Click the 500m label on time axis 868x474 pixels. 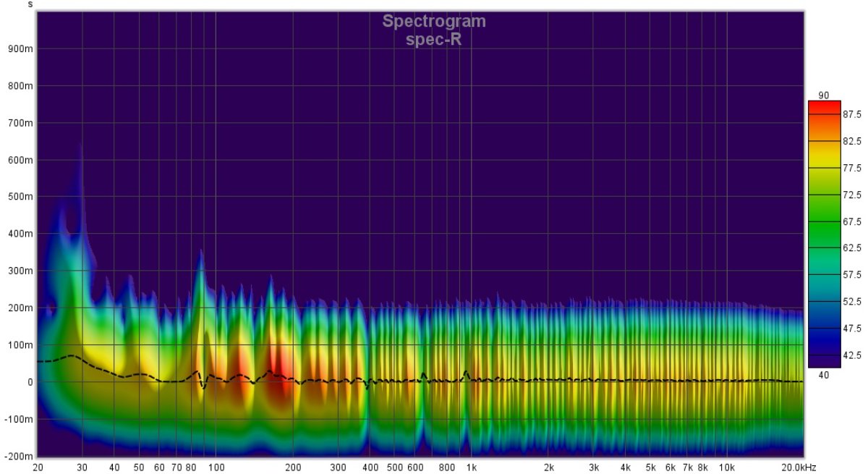[20, 197]
